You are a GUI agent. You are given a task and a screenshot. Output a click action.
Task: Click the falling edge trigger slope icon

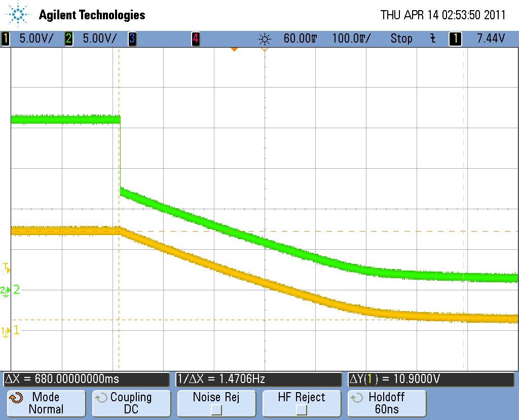click(433, 39)
